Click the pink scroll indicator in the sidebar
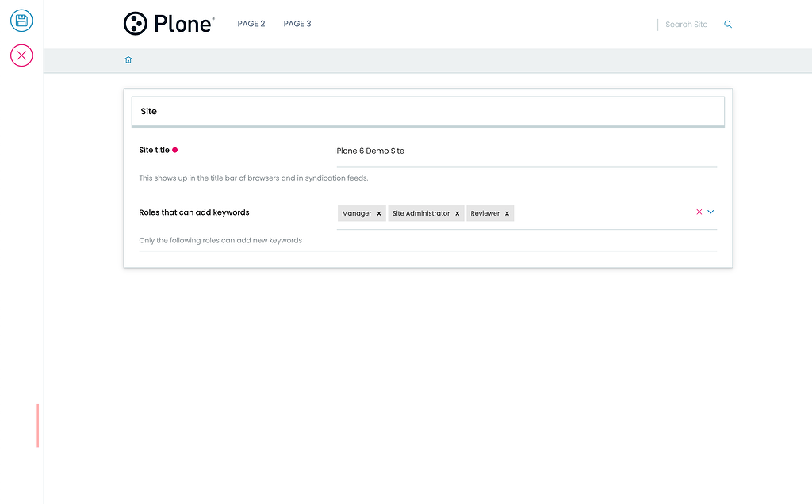This screenshot has height=504, width=812. pyautogui.click(x=36, y=426)
